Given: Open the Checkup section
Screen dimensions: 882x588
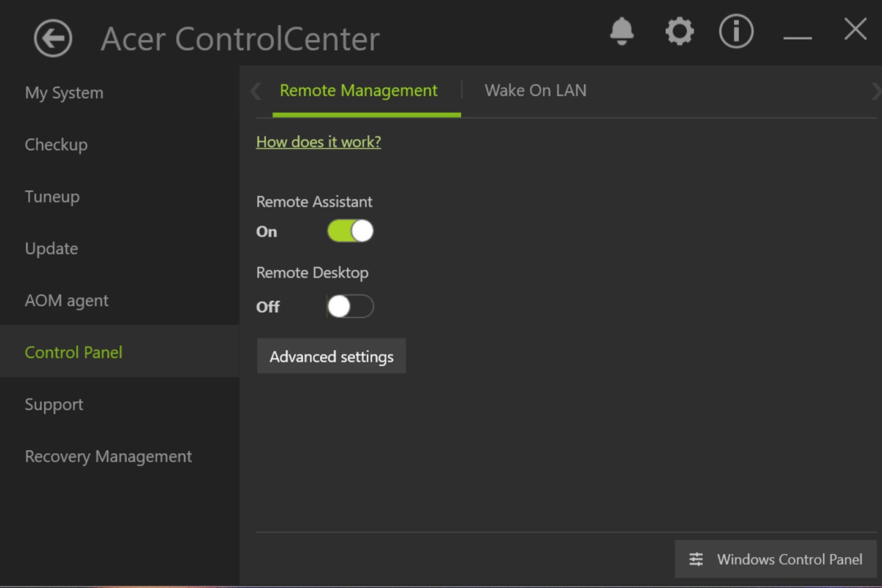Looking at the screenshot, I should point(56,145).
